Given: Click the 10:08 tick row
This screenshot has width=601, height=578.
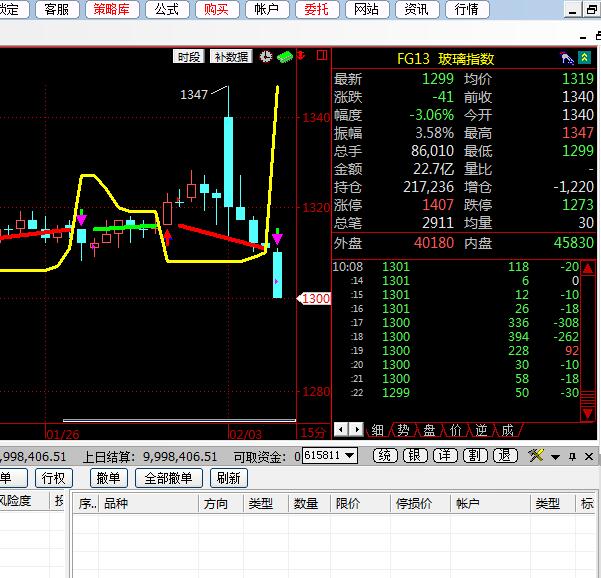Looking at the screenshot, I should [456, 267].
